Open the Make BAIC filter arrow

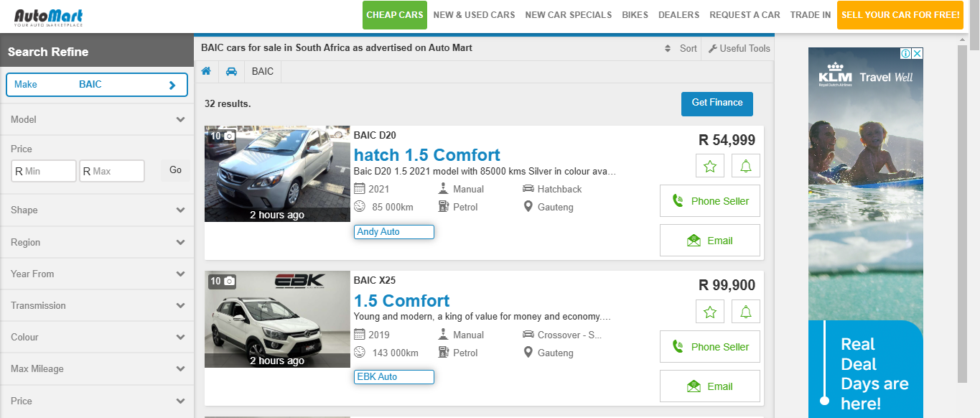(x=172, y=85)
